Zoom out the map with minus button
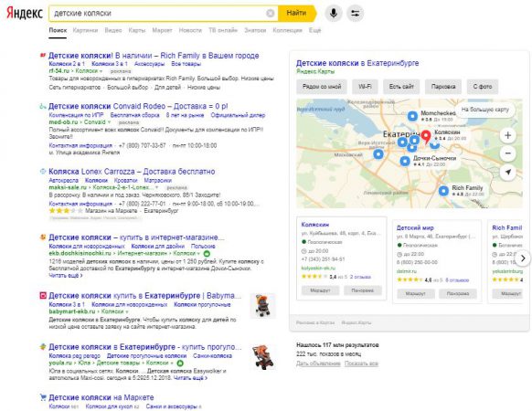 click(508, 153)
